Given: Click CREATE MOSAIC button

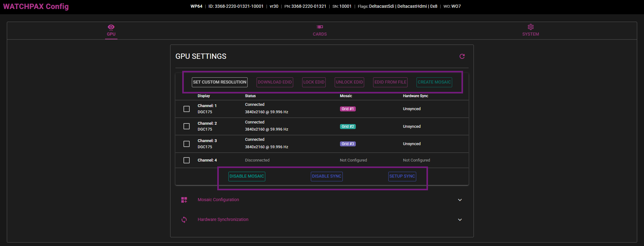Looking at the screenshot, I should click(x=434, y=82).
